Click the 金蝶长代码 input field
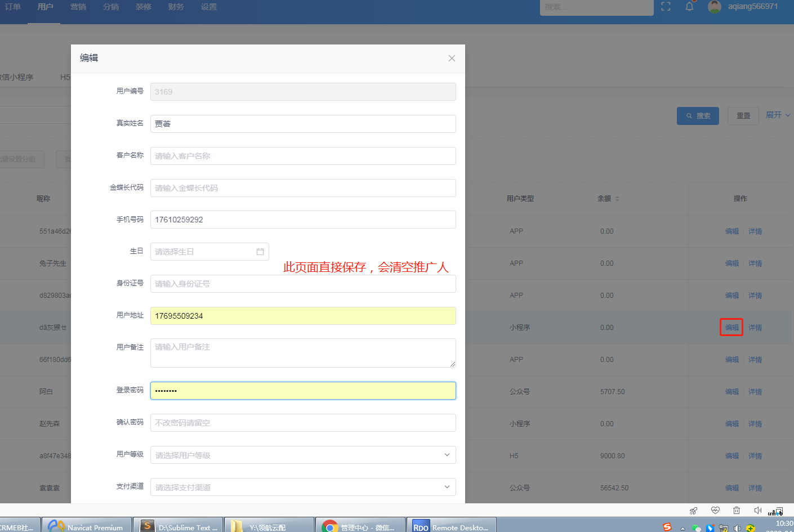Viewport: 794px width, 532px height. (x=303, y=188)
